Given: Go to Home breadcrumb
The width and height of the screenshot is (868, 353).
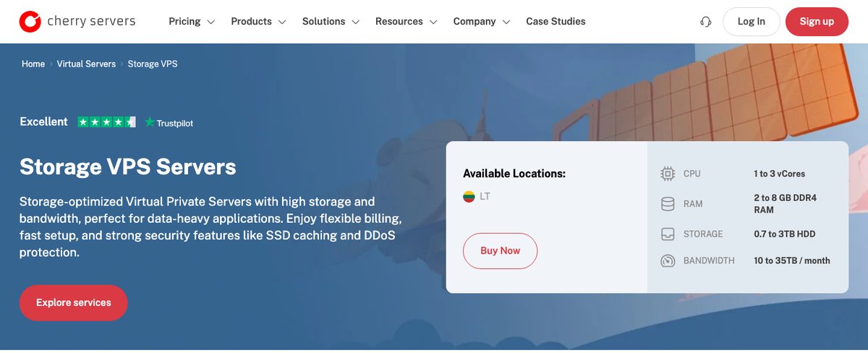Looking at the screenshot, I should click(x=33, y=64).
